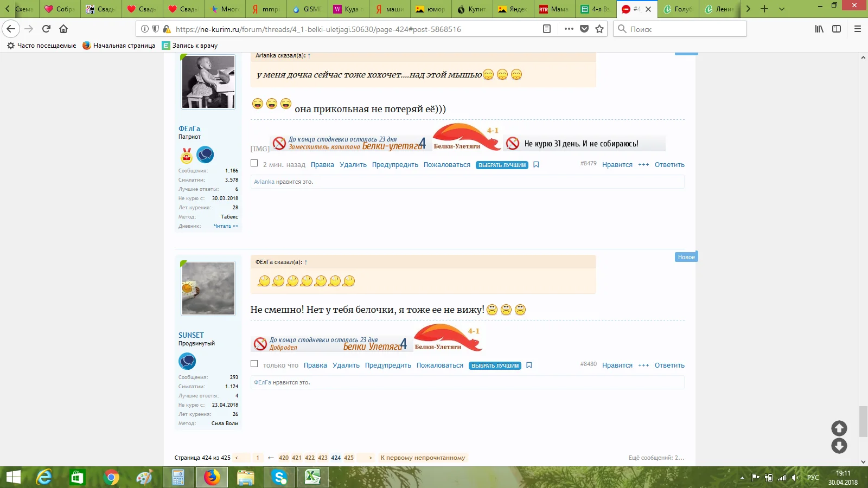Image resolution: width=868 pixels, height=488 pixels.
Task: Open the Firefox hamburger menu
Action: pyautogui.click(x=858, y=29)
